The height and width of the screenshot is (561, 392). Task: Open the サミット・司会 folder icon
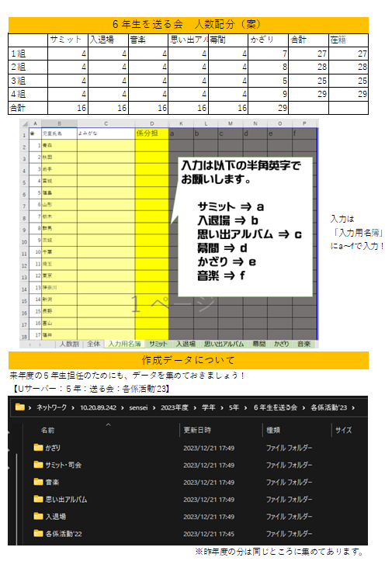pyautogui.click(x=38, y=465)
